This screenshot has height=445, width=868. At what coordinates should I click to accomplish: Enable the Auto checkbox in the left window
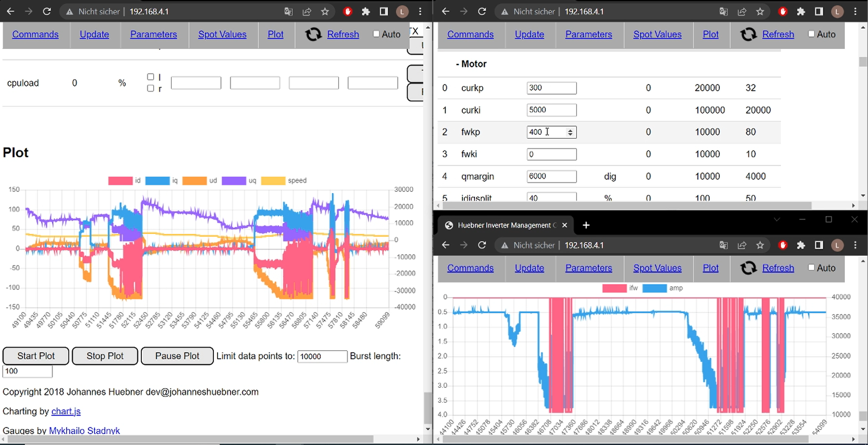(376, 34)
